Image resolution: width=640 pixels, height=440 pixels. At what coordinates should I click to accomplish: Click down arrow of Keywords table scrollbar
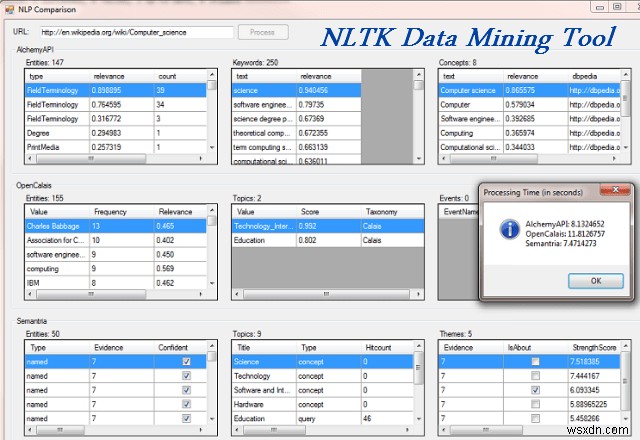(x=418, y=158)
